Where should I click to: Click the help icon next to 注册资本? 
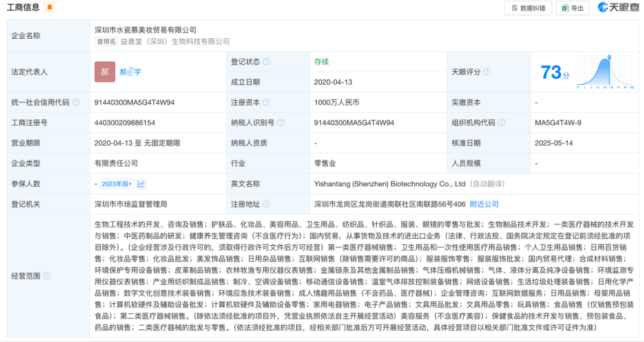(267, 102)
